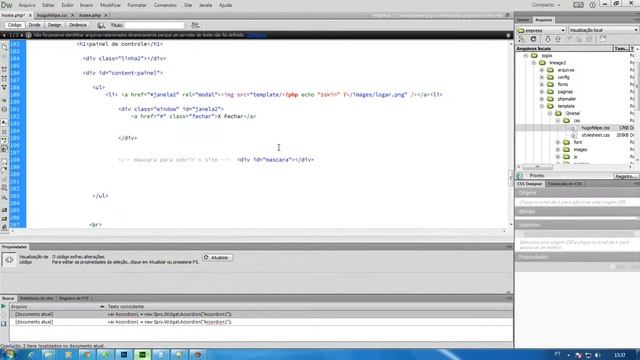640x360 pixels.
Task: Expand the config folder
Action: (542, 77)
